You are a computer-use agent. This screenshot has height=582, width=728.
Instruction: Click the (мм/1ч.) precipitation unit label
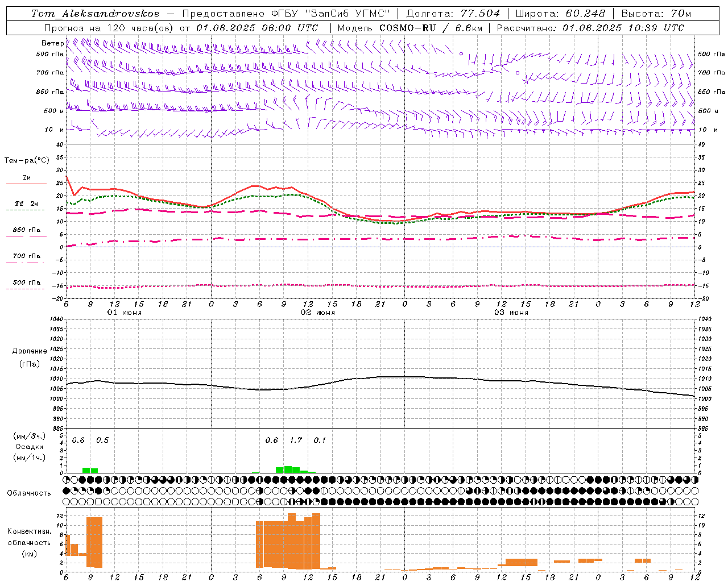click(x=29, y=458)
